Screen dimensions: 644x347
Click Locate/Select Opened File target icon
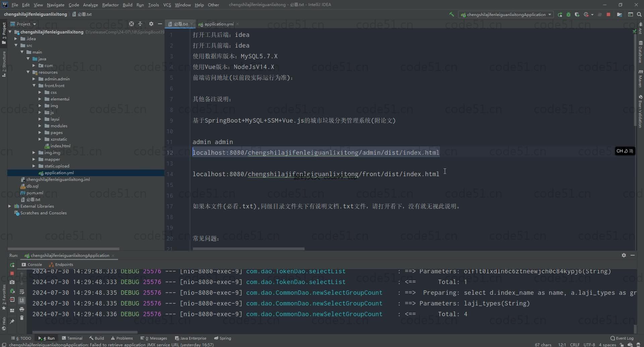pos(131,24)
